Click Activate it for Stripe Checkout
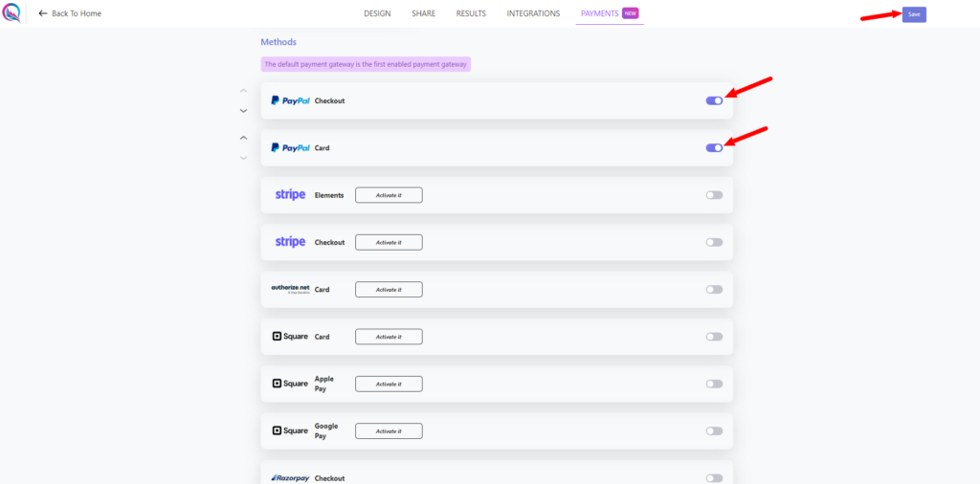This screenshot has width=980, height=484. point(389,242)
